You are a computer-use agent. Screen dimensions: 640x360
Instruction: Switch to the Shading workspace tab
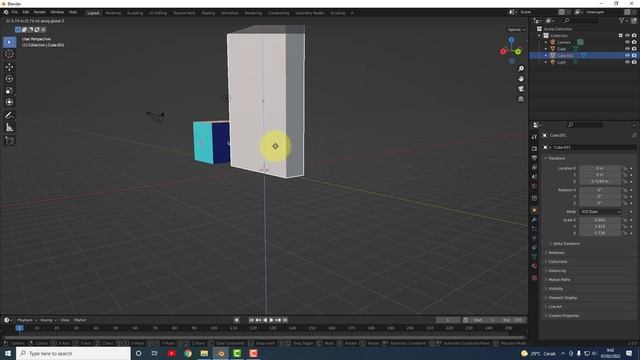(x=208, y=13)
